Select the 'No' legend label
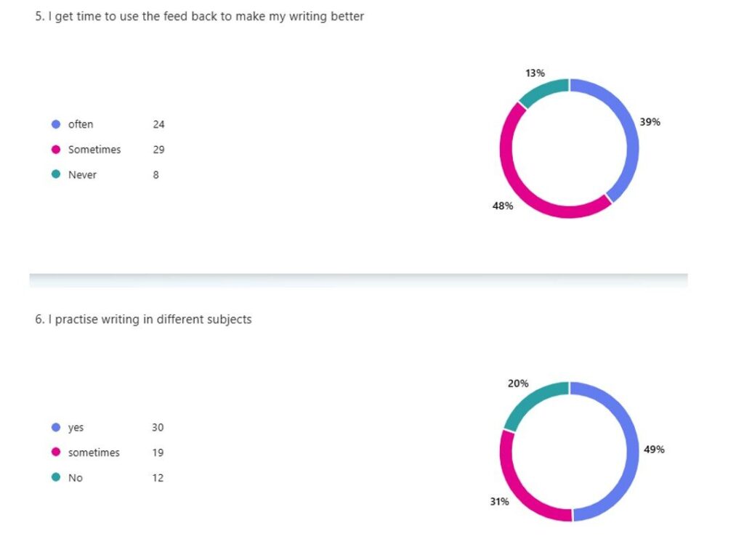The width and height of the screenshot is (744, 560). click(x=75, y=477)
